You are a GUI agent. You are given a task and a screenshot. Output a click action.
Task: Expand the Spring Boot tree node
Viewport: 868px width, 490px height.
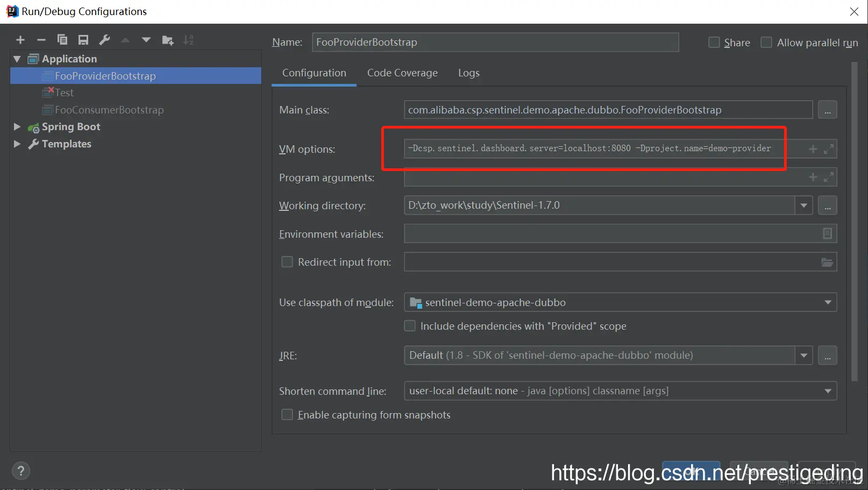pos(17,127)
